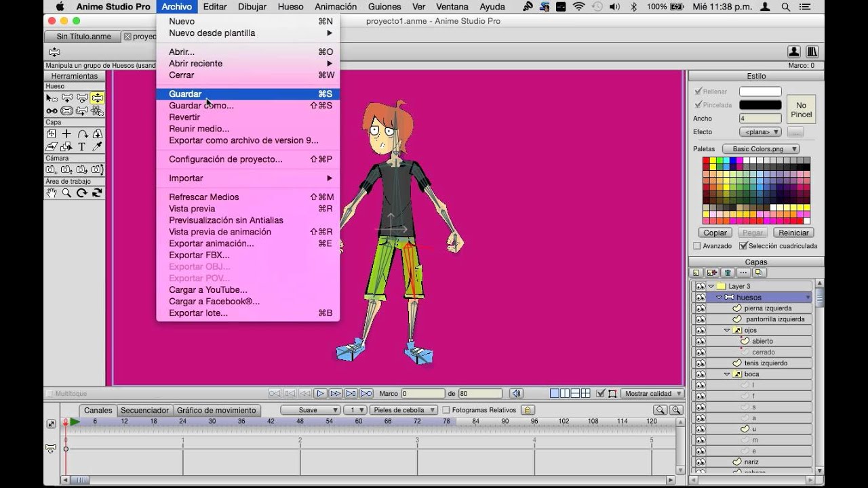Select the Follow Path curved-arrow tool

pyautogui.click(x=83, y=134)
